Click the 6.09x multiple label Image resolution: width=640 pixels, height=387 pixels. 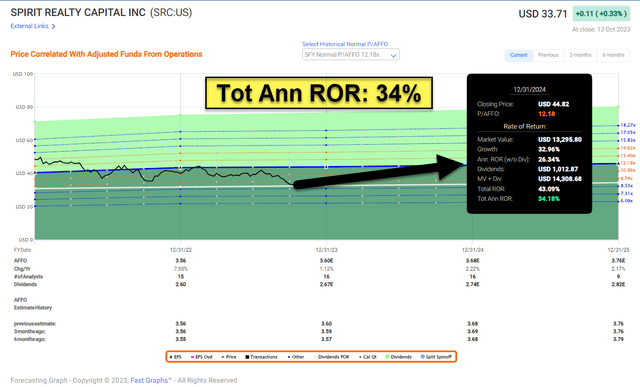point(627,201)
